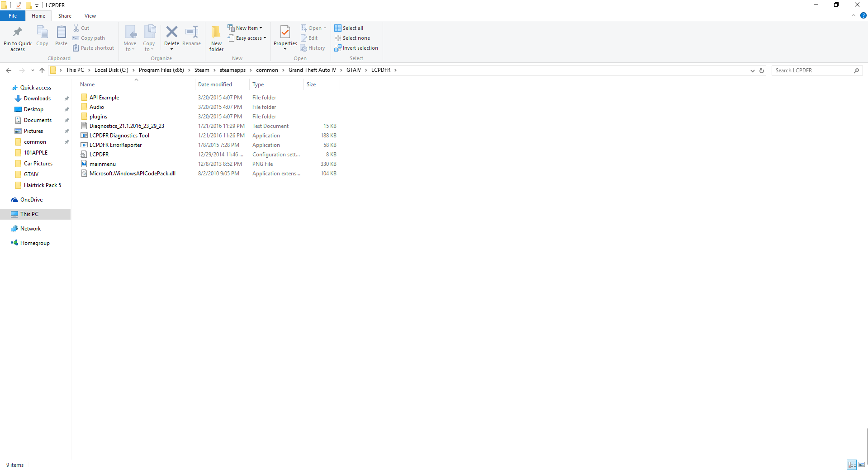The height and width of the screenshot is (470, 868).
Task: Sort files by Size column header
Action: [x=322, y=85]
